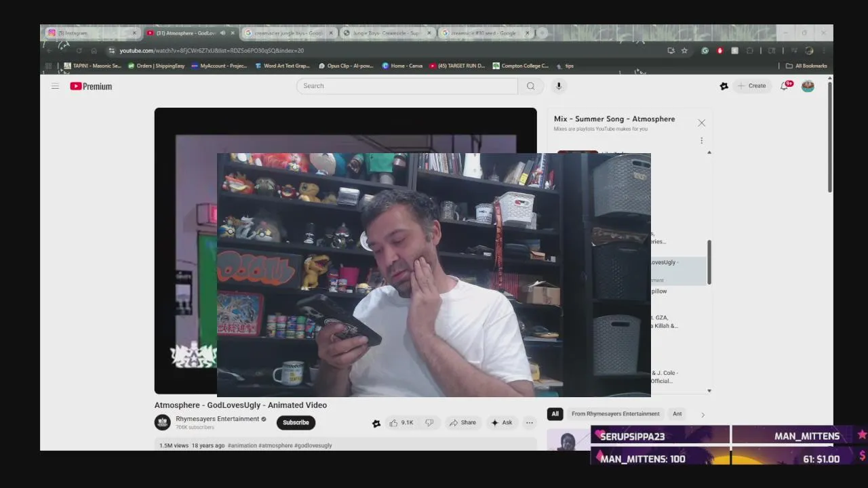Open tips bookmark
The image size is (868, 488).
565,66
